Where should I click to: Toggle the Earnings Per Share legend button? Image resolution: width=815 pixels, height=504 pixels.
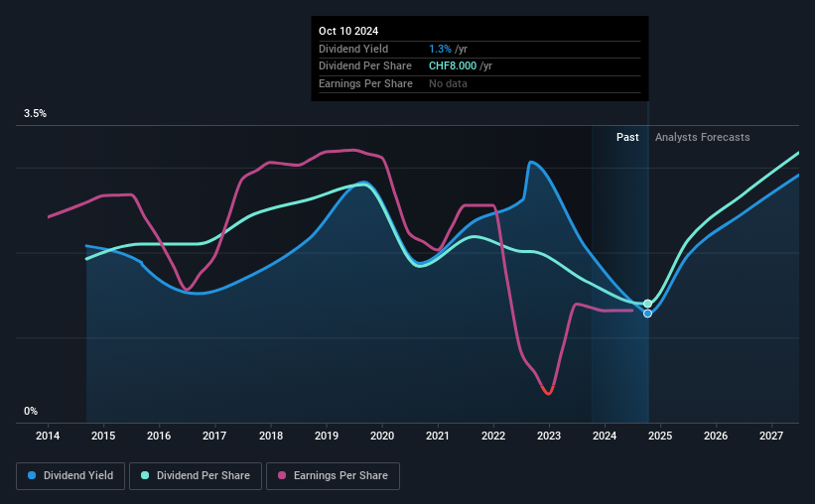click(333, 476)
